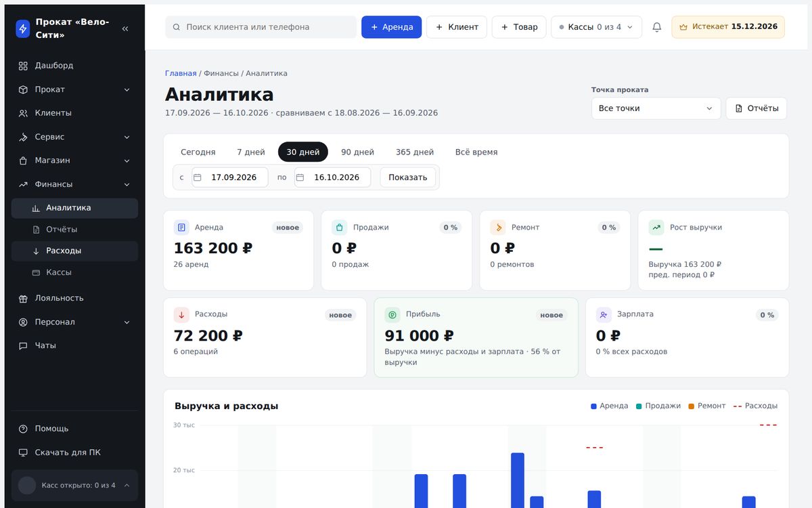The image size is (812, 508).
Task: Select the 365 дней period tab
Action: pyautogui.click(x=415, y=152)
